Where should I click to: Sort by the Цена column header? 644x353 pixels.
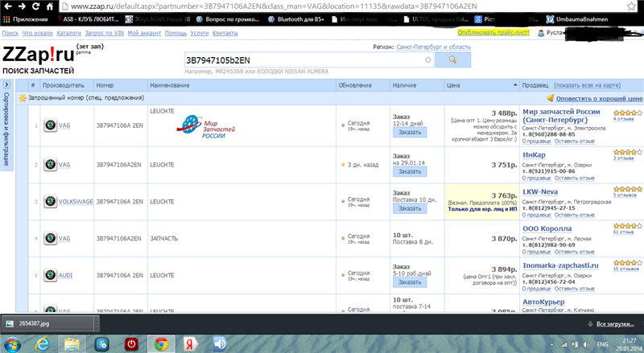click(x=453, y=85)
